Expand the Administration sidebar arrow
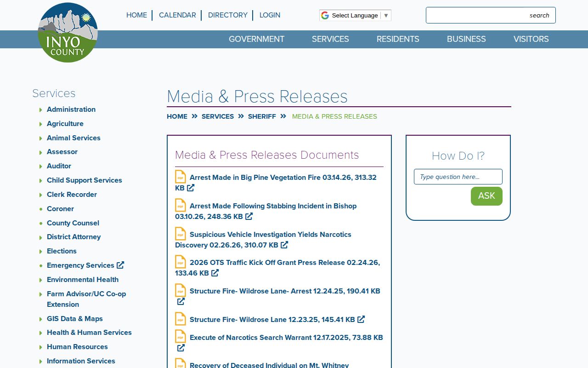This screenshot has width=588, height=368. coord(41,110)
